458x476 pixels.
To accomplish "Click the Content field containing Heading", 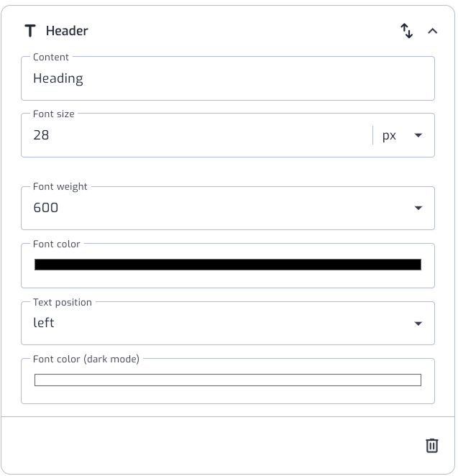I will [228, 78].
